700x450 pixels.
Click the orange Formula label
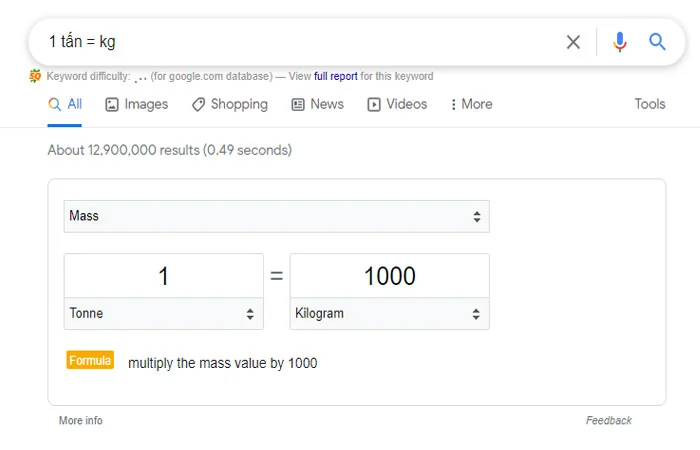(90, 360)
